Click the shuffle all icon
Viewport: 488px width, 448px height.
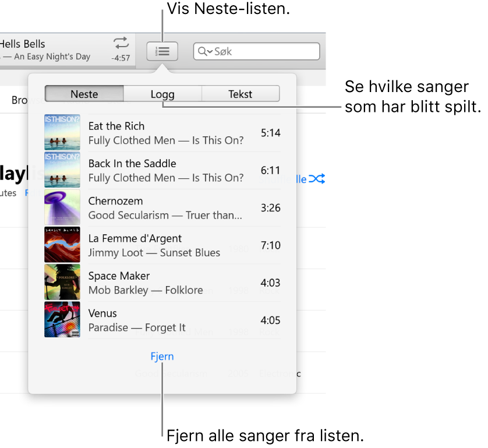317,179
